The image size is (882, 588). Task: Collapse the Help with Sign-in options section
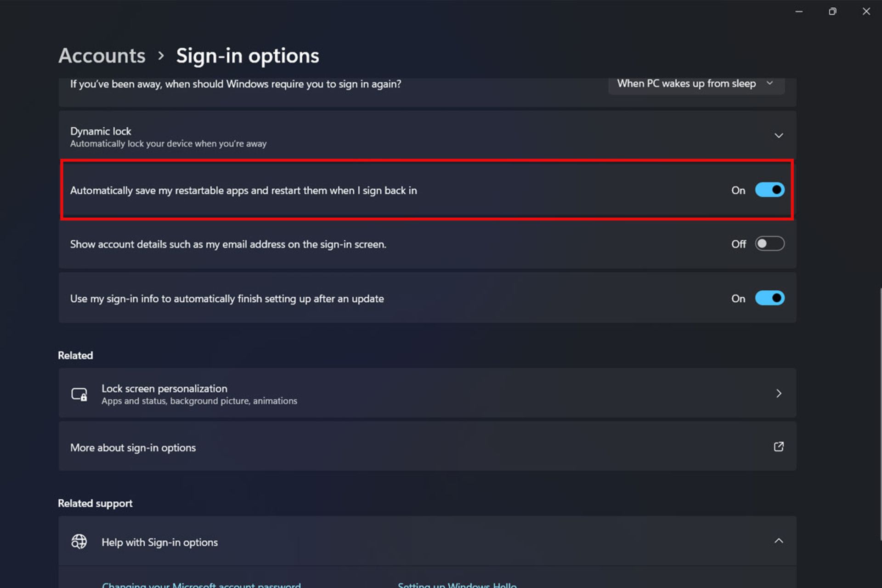(x=778, y=541)
